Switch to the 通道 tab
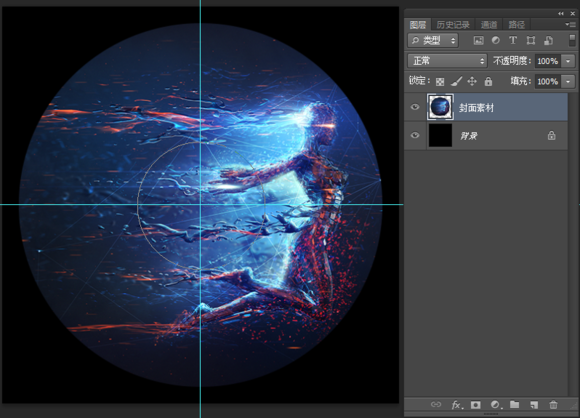The height and width of the screenshot is (418, 580). point(489,25)
